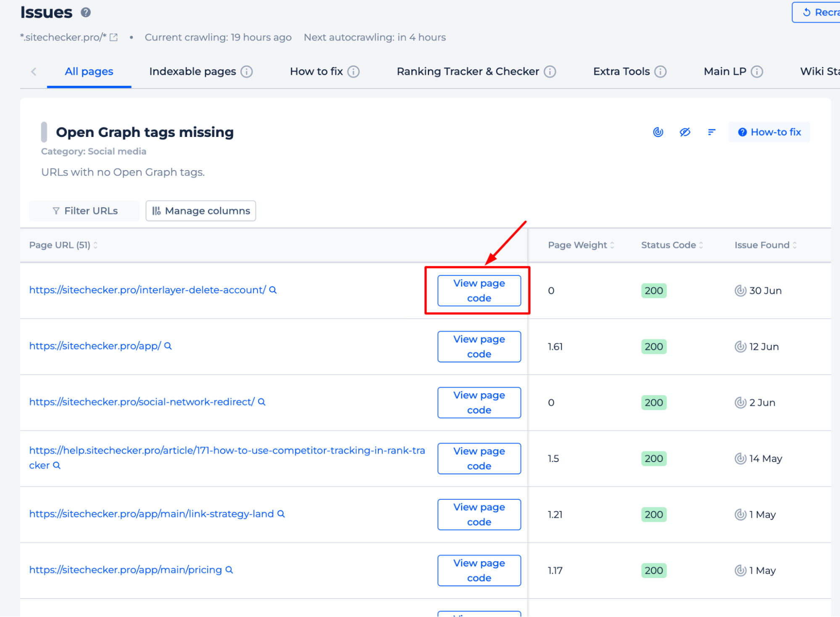Viewport: 840px width, 617px height.
Task: Click the recheck icon in the link-strategy-land row
Action: [740, 515]
